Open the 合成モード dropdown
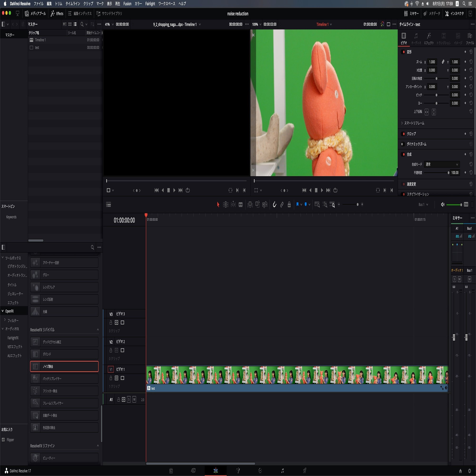 tap(441, 164)
